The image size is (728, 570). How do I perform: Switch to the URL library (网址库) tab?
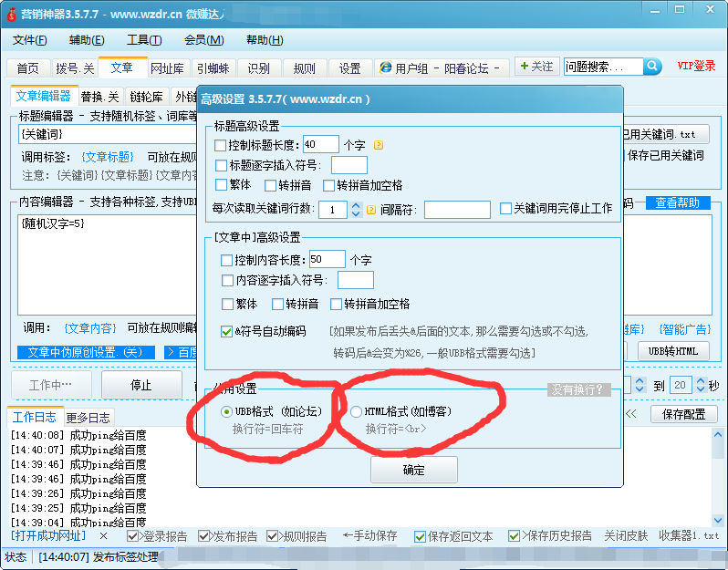click(167, 68)
